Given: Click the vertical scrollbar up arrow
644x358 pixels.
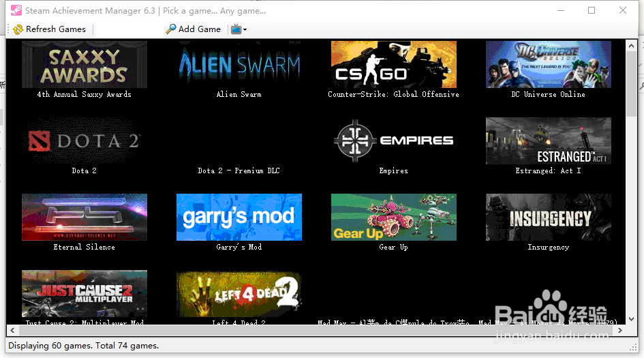Looking at the screenshot, I should (x=631, y=46).
